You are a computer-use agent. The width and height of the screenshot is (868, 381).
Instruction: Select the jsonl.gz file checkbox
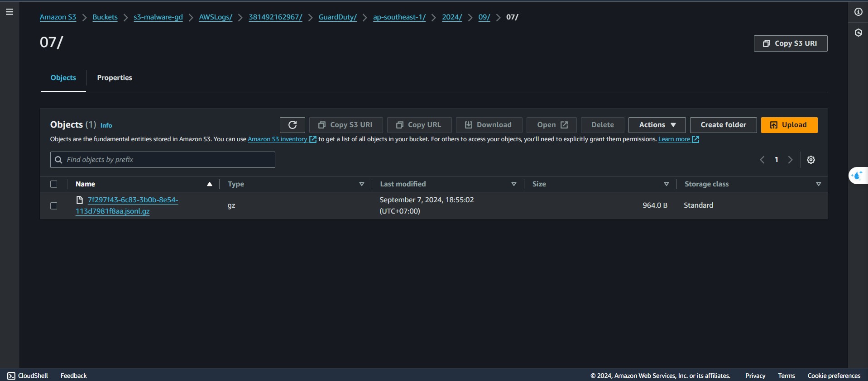pyautogui.click(x=54, y=206)
